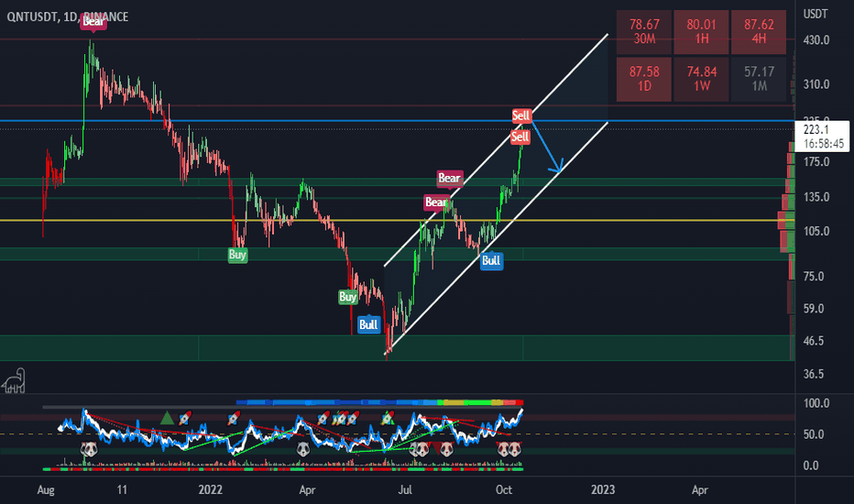
Task: Click the green triangle marker in oscillator pane
Action: click(x=167, y=419)
